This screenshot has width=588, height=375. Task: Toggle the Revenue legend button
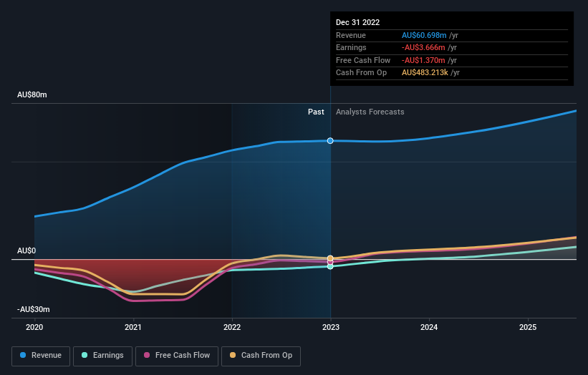(x=41, y=356)
